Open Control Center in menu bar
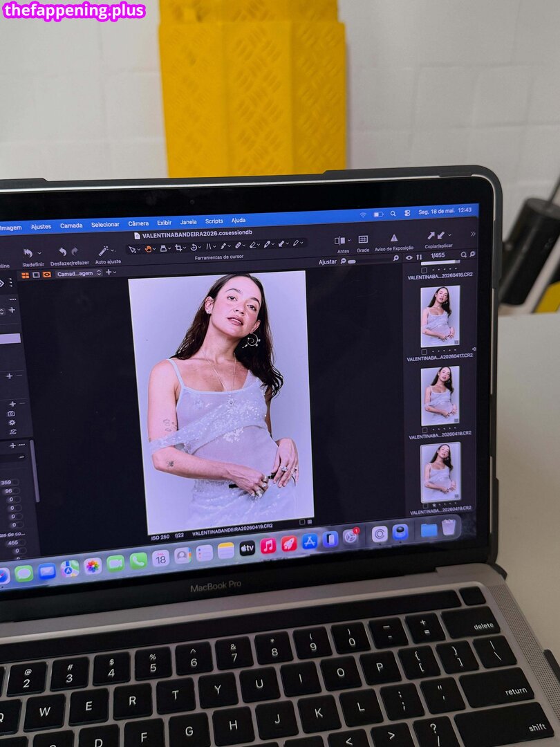This screenshot has width=560, height=747. (x=407, y=214)
